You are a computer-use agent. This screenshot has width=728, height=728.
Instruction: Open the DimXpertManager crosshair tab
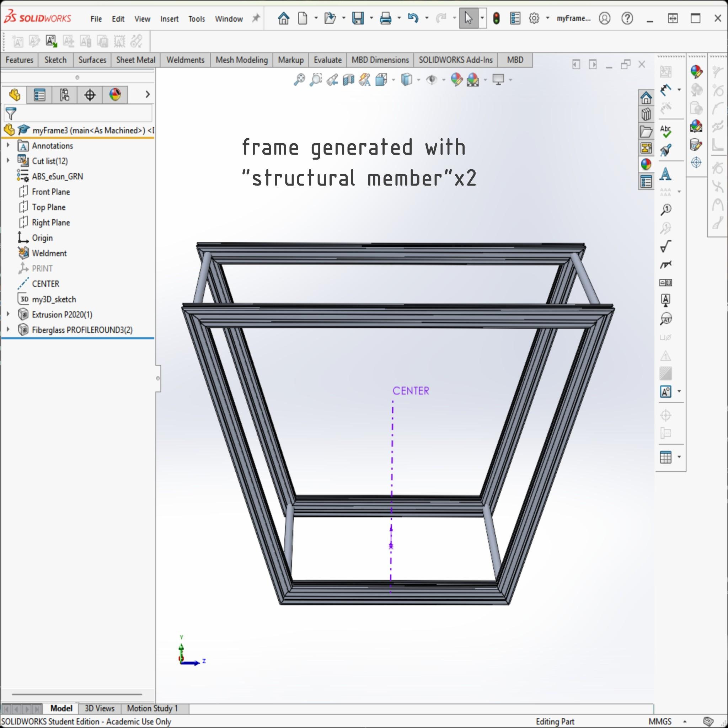click(90, 95)
